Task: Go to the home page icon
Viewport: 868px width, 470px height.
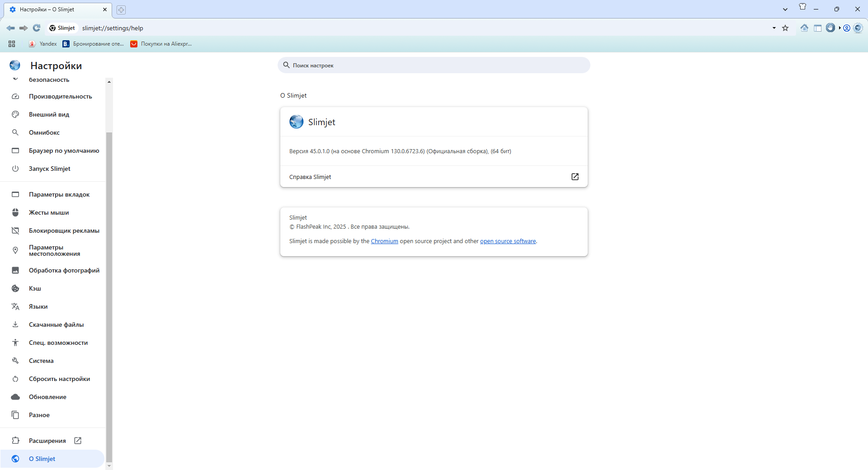Action: [x=804, y=28]
